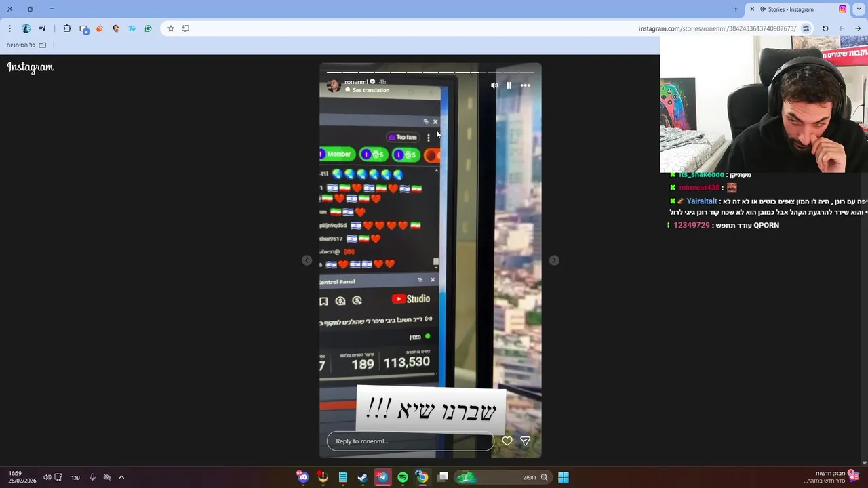
Task: Open news widget on taskbar
Action: (832, 477)
